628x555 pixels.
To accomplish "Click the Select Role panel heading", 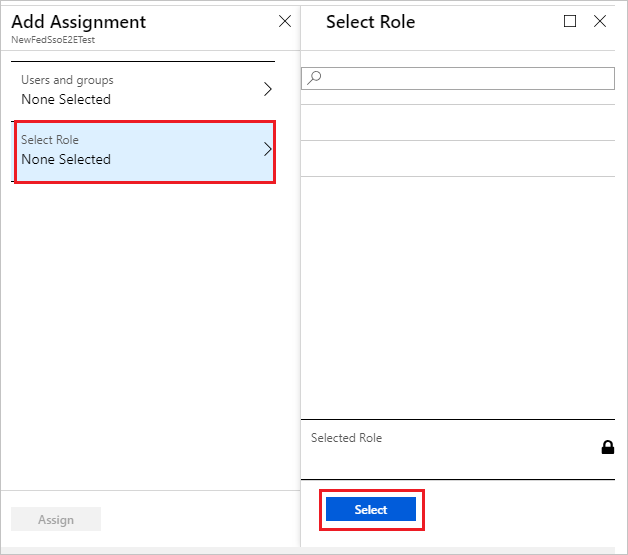I will click(x=370, y=21).
